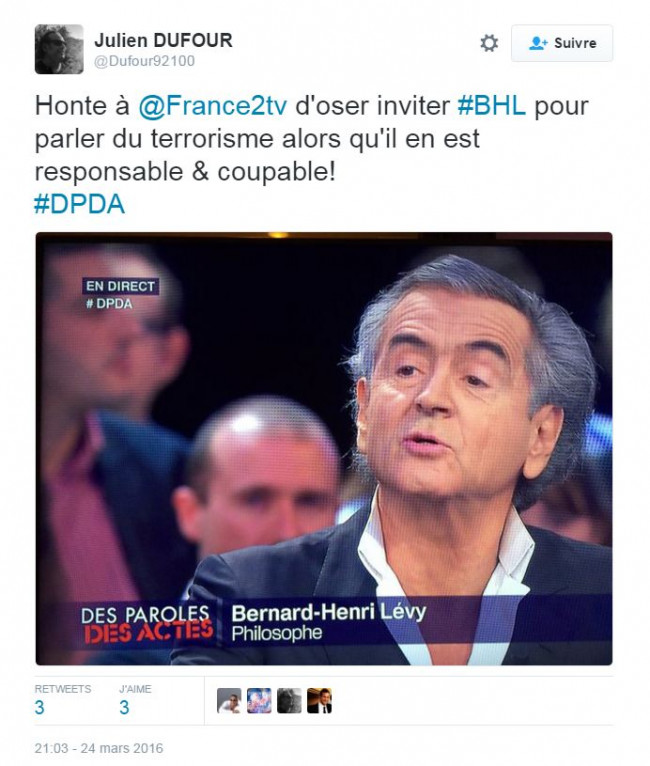Open the @Dufour92100 handle
650x766 pixels.
point(144,61)
